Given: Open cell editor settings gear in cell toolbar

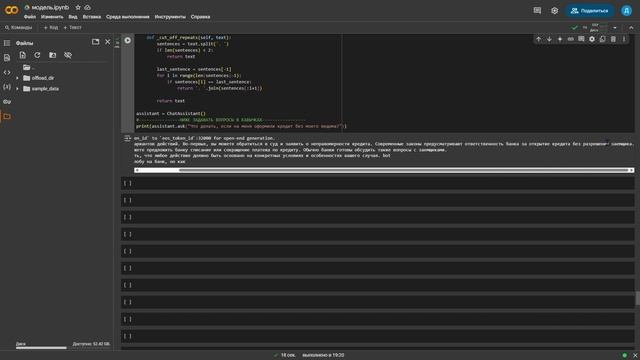Looking at the screenshot, I should pyautogui.click(x=592, y=39).
